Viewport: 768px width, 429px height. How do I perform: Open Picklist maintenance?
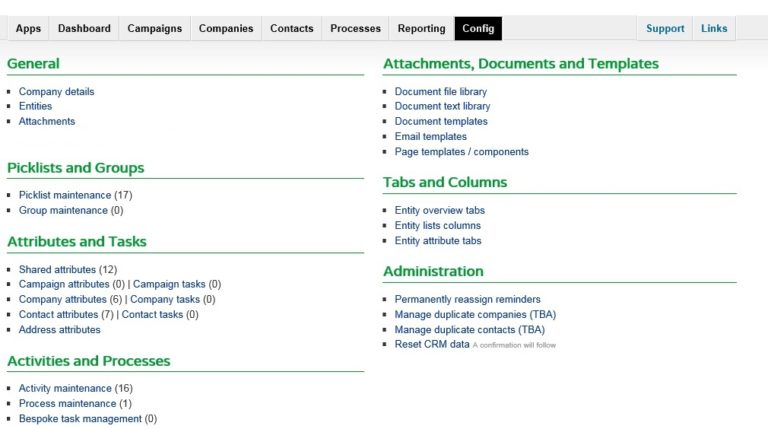click(x=65, y=195)
